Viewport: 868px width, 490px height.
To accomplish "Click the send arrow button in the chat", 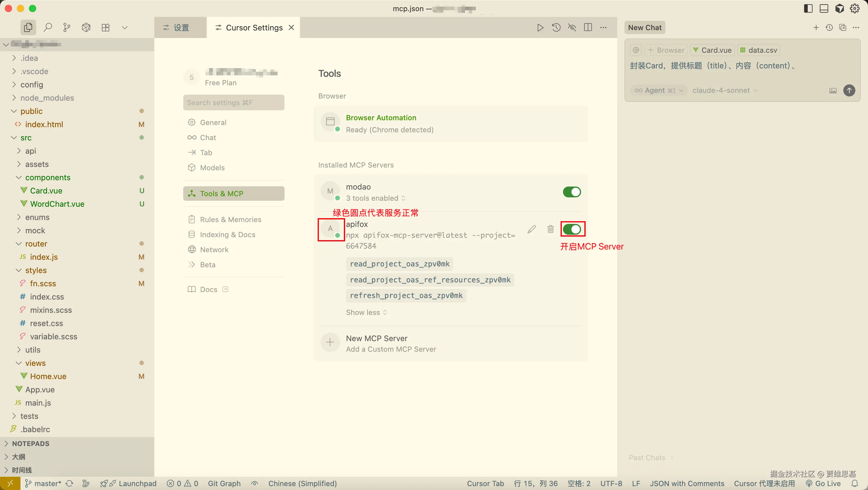I will click(849, 90).
